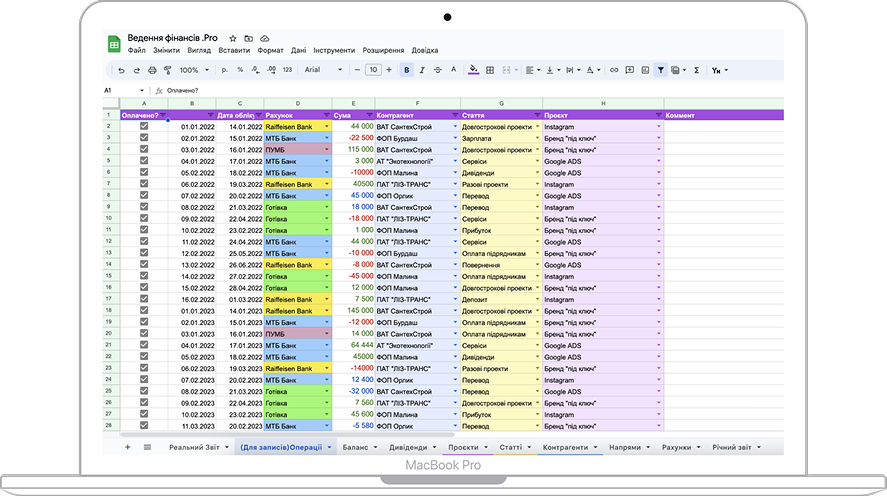Format as currency with the р. button
Viewport: 887px width, 496px height.
[225, 70]
